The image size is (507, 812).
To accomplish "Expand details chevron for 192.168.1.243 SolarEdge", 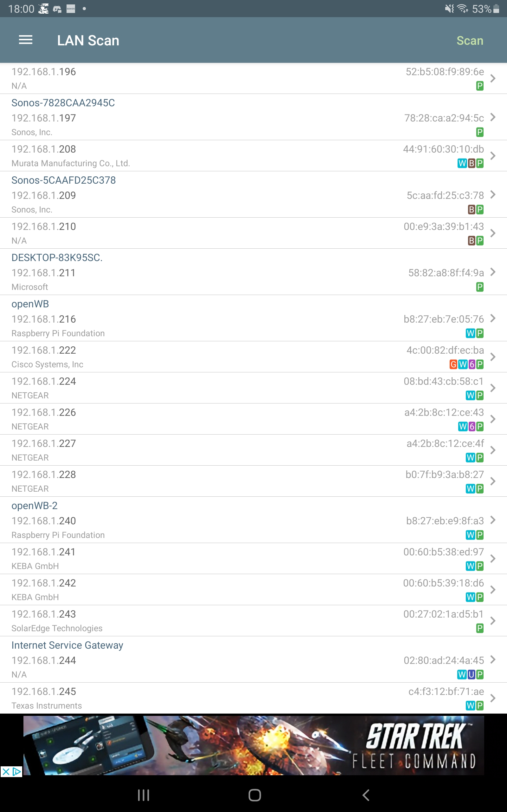I will 492,620.
